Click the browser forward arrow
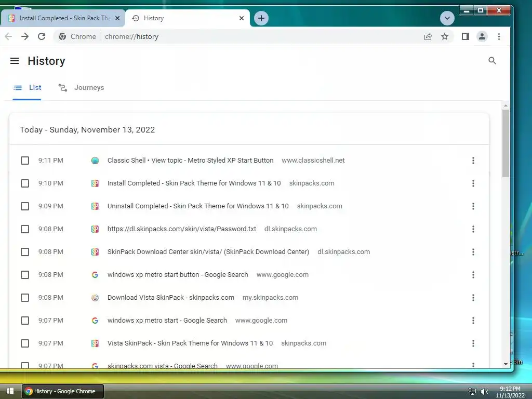This screenshot has height=399, width=532. pyautogui.click(x=25, y=37)
